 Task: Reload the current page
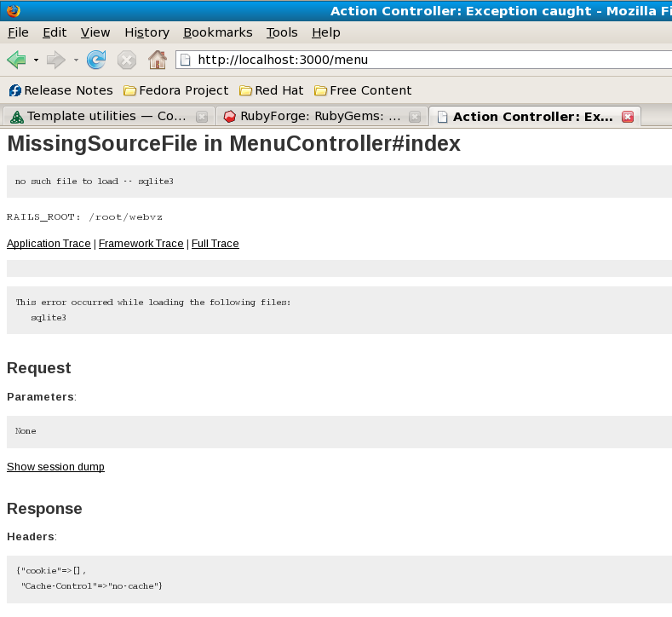(96, 60)
